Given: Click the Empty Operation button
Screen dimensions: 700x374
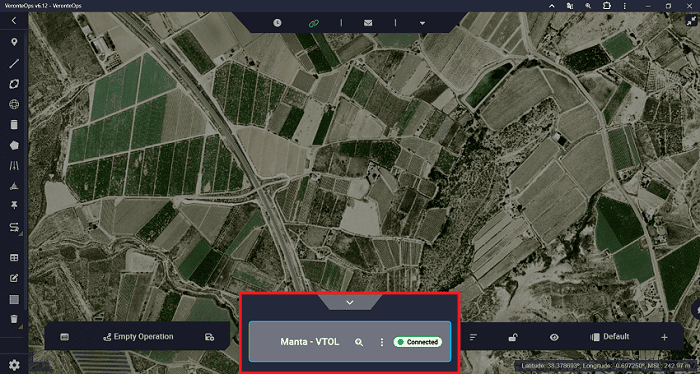Looking at the screenshot, I should (138, 337).
